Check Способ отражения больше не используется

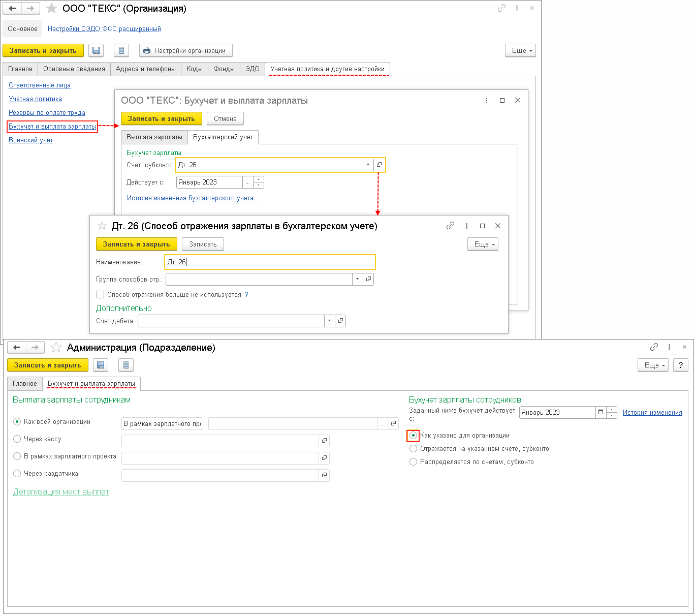coord(101,294)
